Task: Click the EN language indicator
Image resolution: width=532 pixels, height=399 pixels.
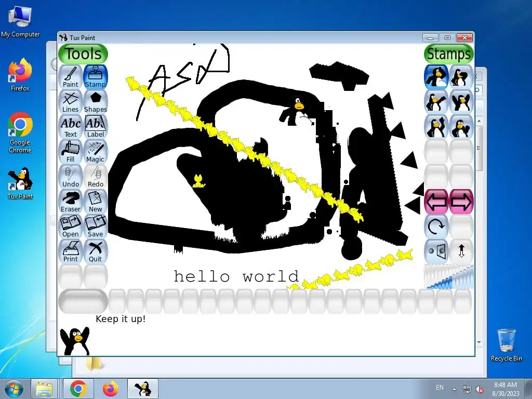Action: [440, 387]
